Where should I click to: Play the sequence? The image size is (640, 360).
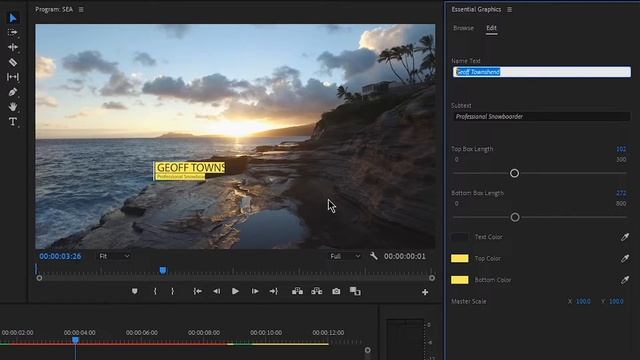235,291
